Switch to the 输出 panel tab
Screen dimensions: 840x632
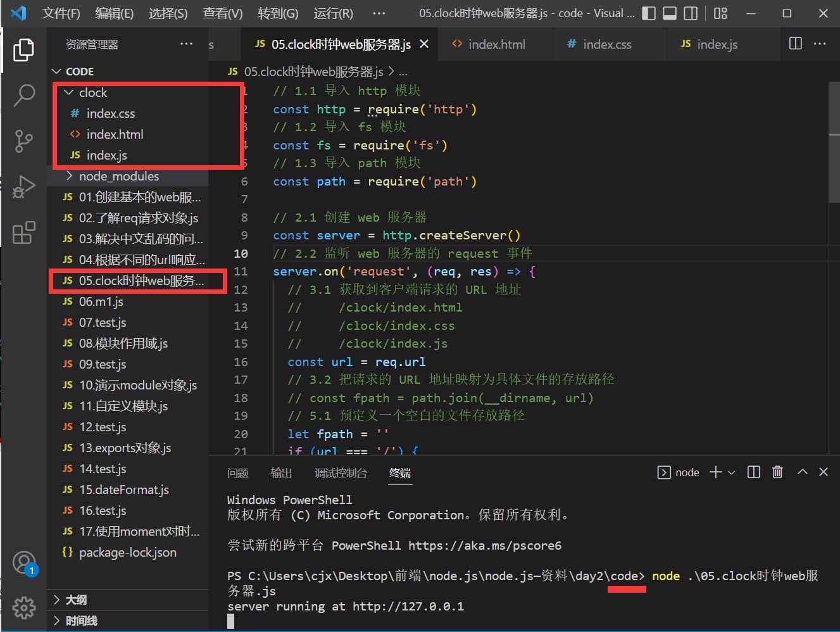[x=281, y=473]
